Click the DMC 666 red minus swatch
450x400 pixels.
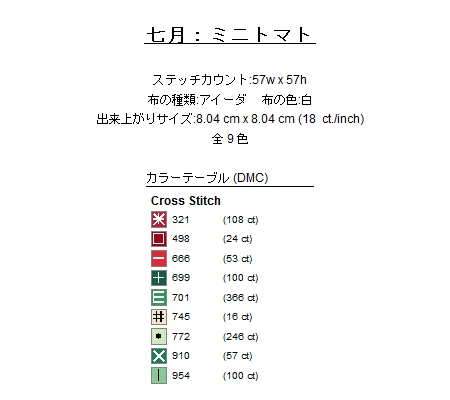(x=159, y=259)
